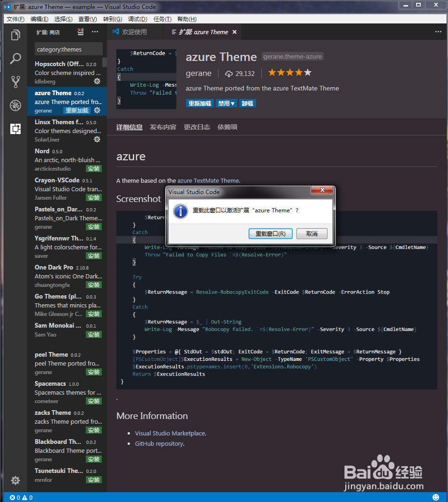Open GitHub repository link
This screenshot has height=502, width=448.
159,444
